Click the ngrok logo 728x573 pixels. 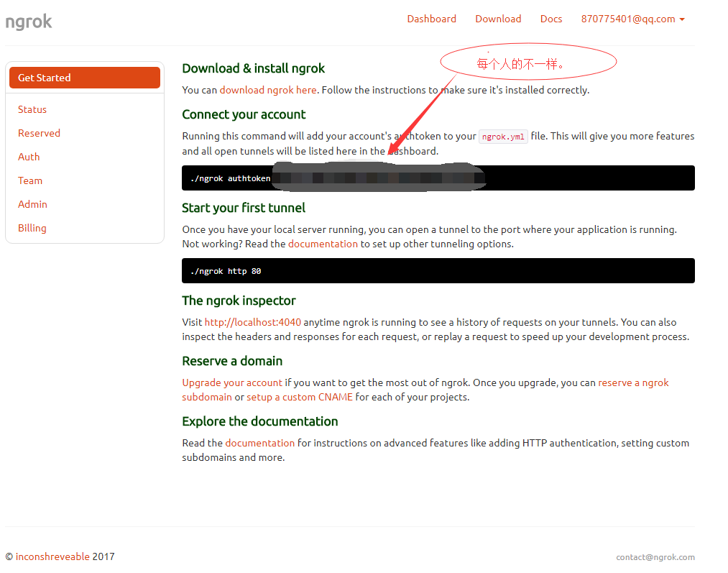(x=29, y=22)
